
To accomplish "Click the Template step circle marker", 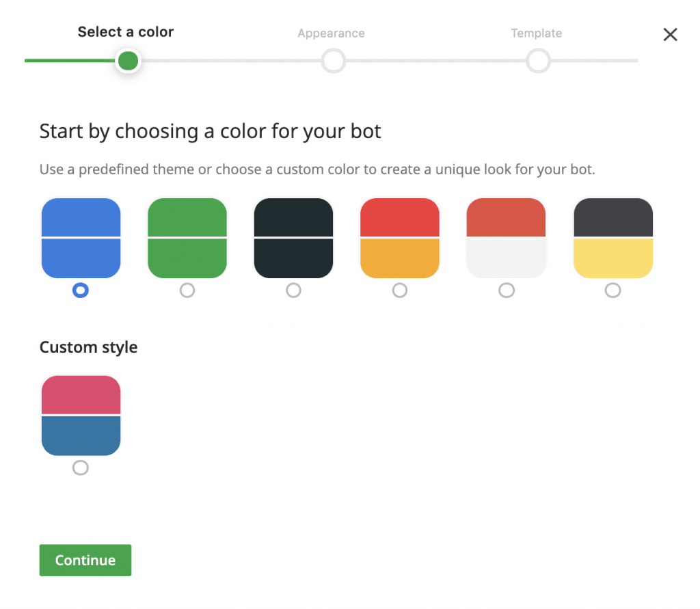I will point(538,61).
